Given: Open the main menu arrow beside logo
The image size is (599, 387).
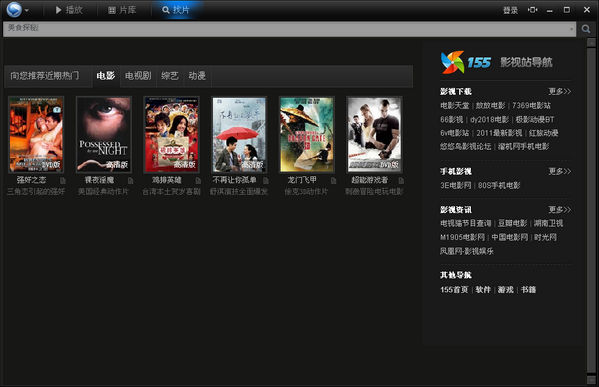Looking at the screenshot, I should (27, 11).
